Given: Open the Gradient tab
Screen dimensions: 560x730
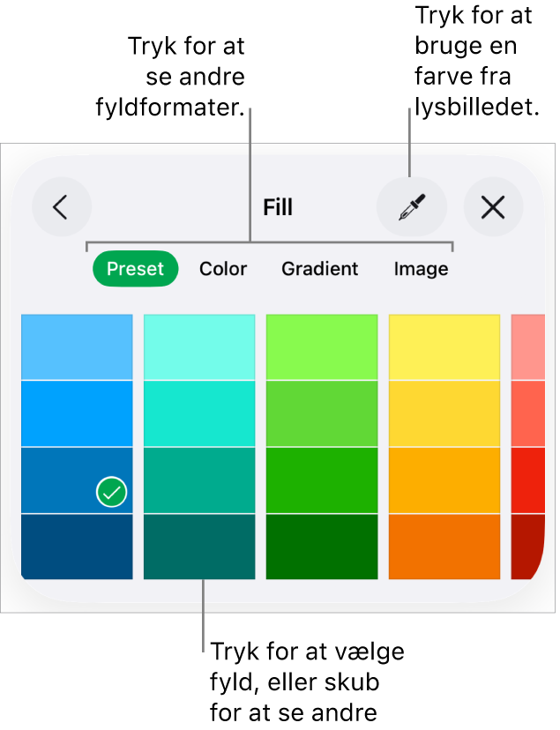Looking at the screenshot, I should (319, 269).
